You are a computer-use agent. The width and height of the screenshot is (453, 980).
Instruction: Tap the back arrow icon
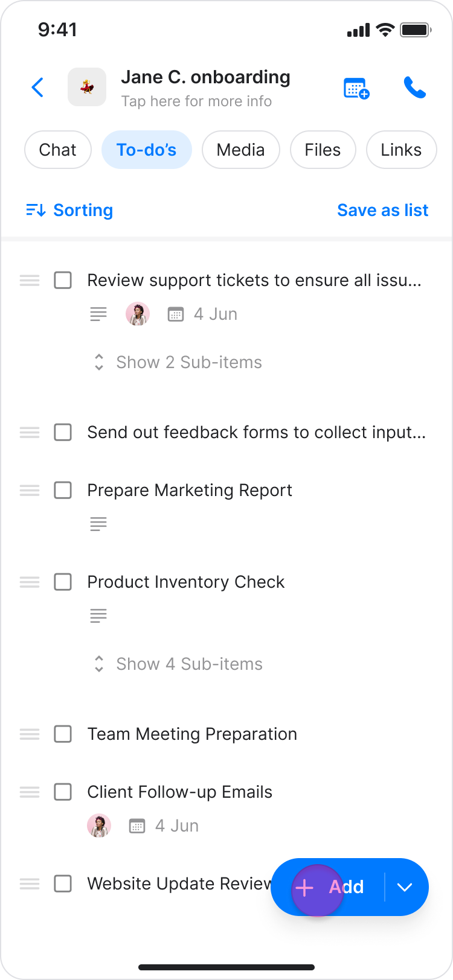(x=37, y=87)
